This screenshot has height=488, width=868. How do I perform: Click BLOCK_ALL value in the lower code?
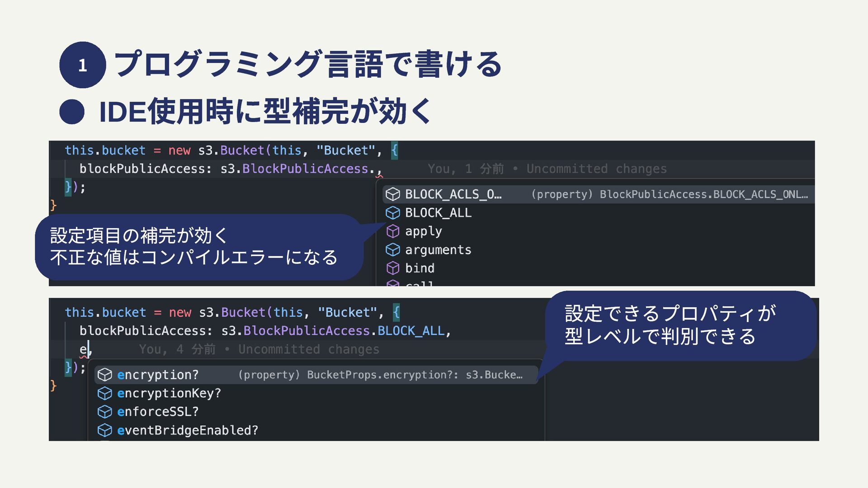(411, 331)
